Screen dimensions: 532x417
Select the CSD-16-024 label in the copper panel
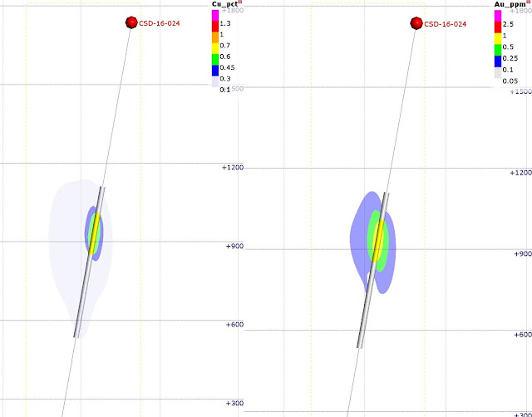tap(159, 23)
